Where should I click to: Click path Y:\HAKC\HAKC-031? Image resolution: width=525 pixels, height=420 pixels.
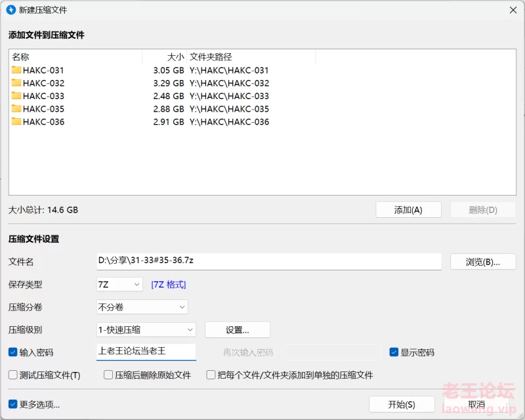coord(229,70)
